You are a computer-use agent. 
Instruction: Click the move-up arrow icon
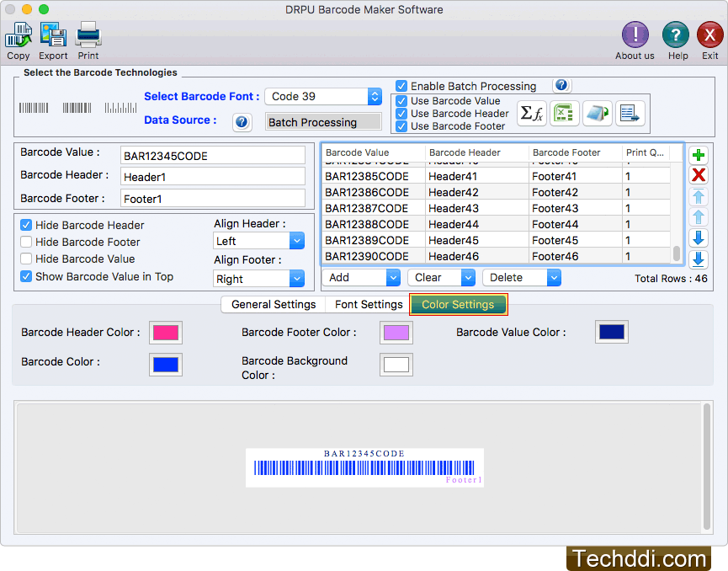point(699,217)
